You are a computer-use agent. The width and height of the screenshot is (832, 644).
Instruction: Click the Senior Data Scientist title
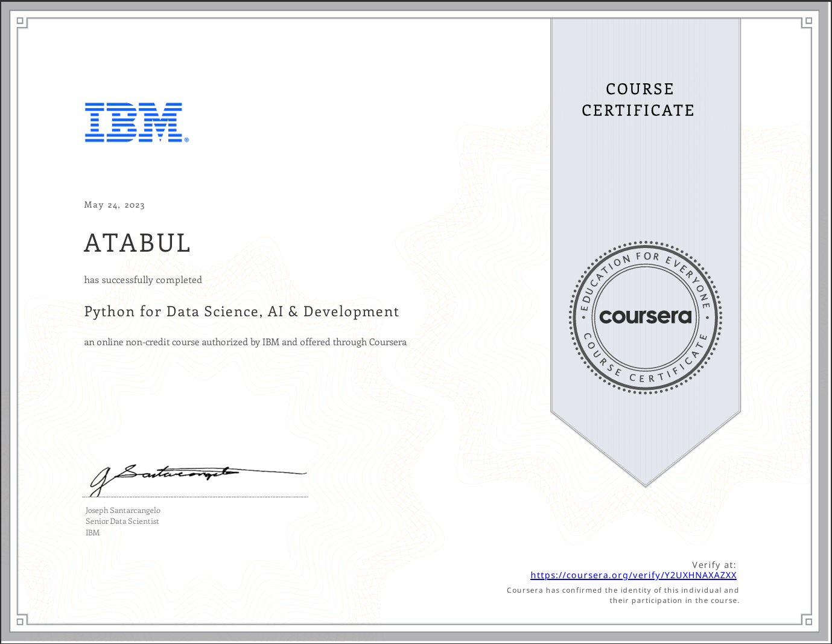[x=122, y=521]
